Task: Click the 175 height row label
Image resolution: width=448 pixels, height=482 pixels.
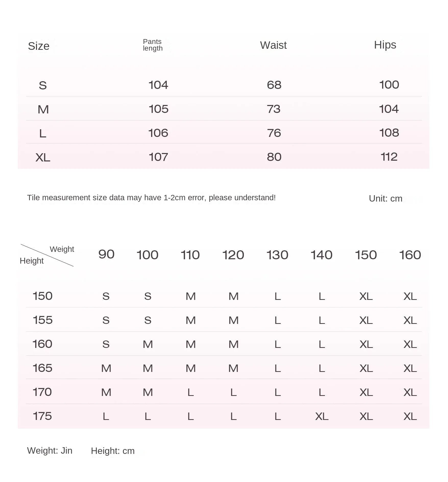Action: point(42,416)
